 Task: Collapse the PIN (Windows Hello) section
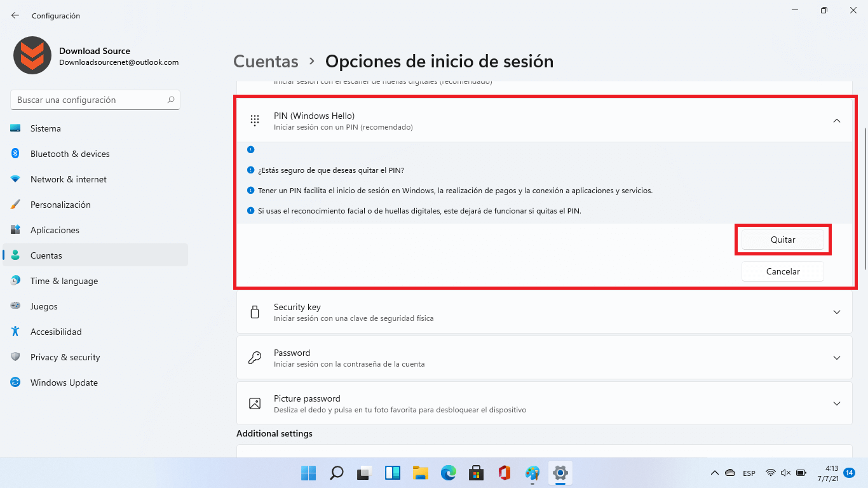(837, 121)
